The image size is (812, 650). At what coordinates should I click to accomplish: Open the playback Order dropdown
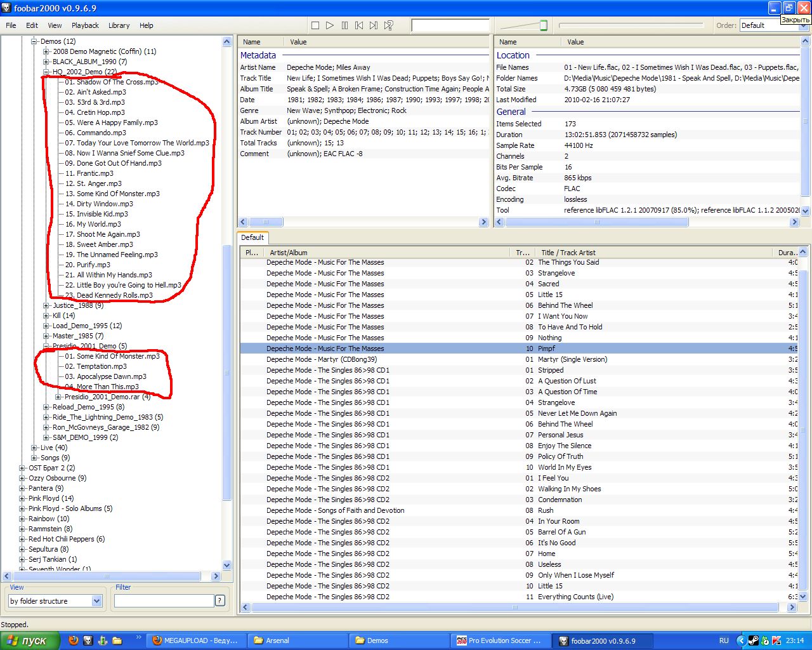pos(773,25)
